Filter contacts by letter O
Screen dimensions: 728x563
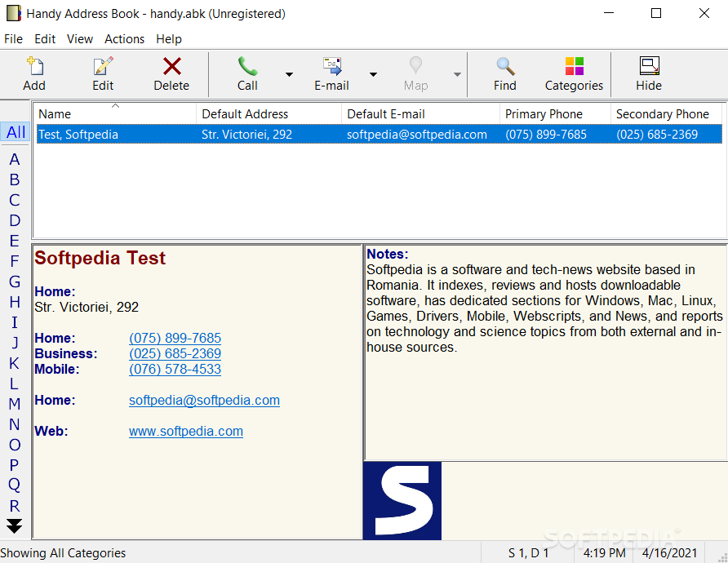(x=15, y=446)
